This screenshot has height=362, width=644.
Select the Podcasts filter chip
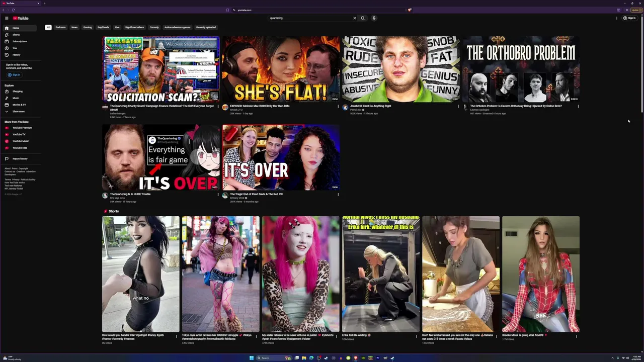[x=60, y=27]
